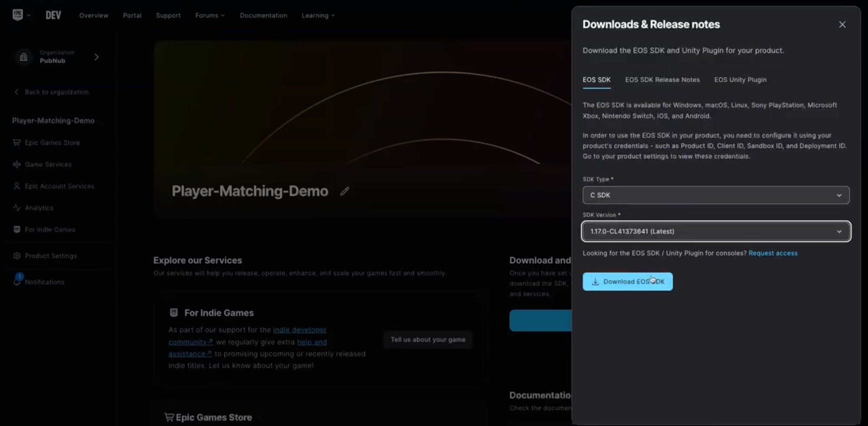The width and height of the screenshot is (868, 426).
Task: Close the Downloads & Release notes panel
Action: click(842, 25)
